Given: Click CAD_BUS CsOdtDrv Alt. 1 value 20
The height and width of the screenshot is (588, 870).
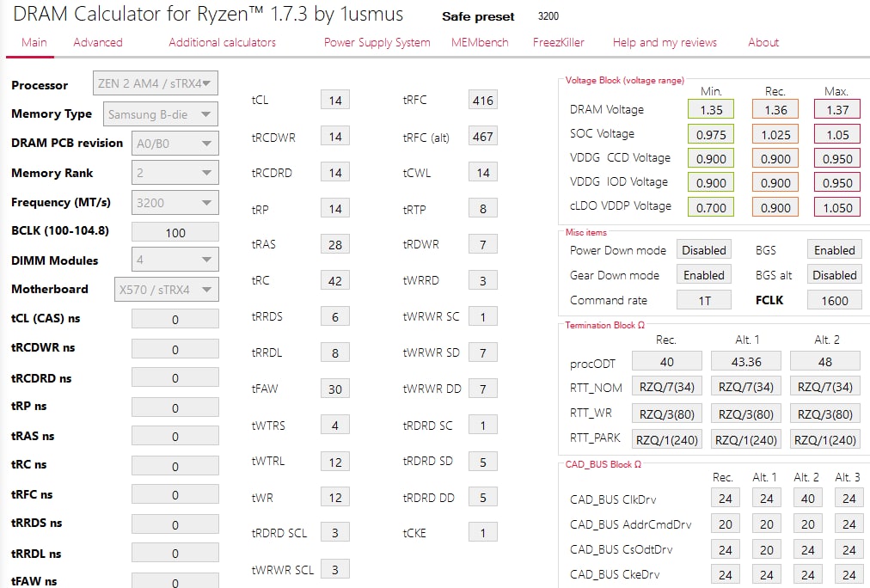Looking at the screenshot, I should pos(767,549).
